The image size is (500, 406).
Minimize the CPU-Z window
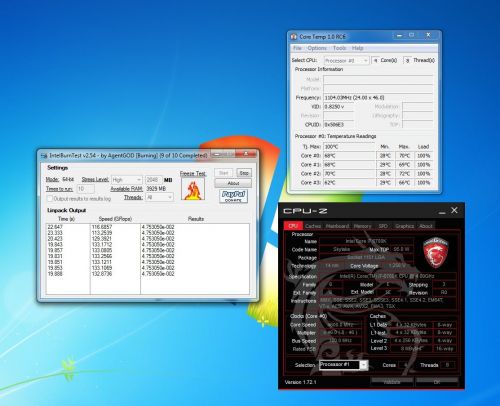pyautogui.click(x=442, y=211)
